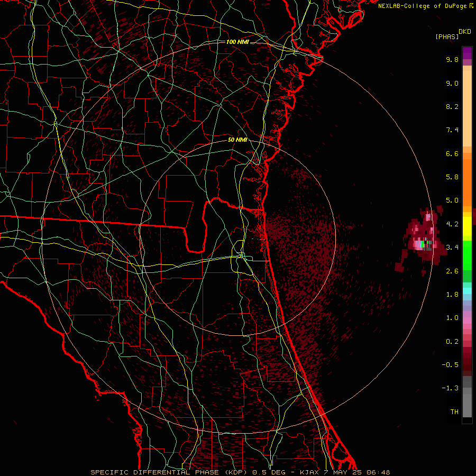
Task: Click the 8.2 scale value
Action: [x=452, y=106]
